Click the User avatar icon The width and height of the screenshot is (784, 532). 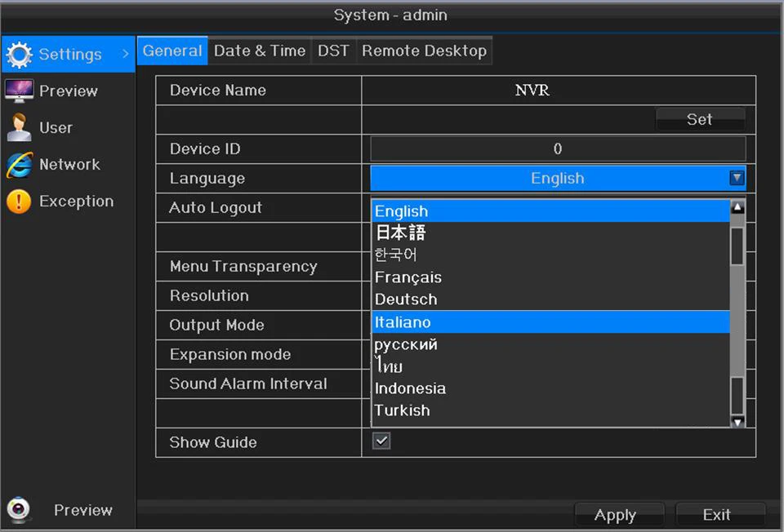(20, 127)
